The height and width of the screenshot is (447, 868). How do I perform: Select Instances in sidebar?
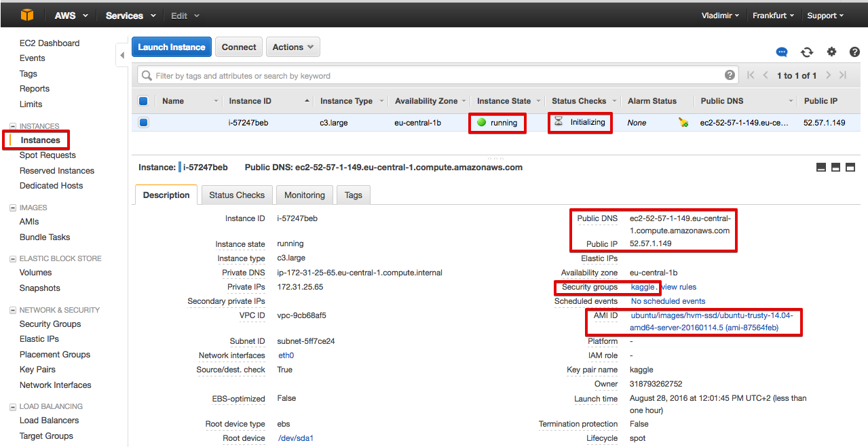tap(41, 140)
